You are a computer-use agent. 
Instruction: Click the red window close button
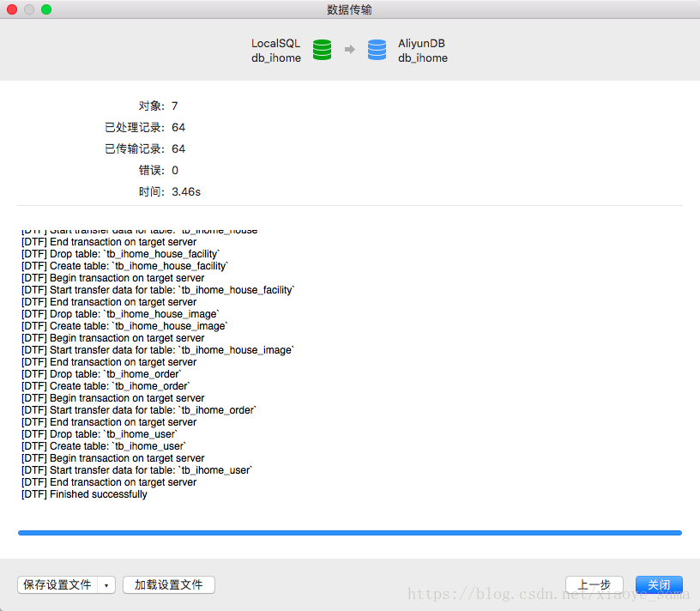pos(12,9)
